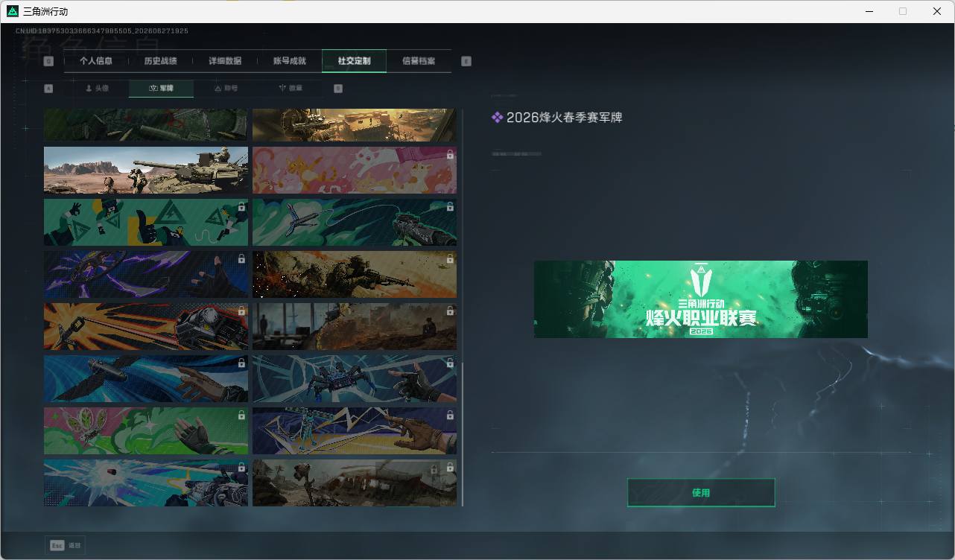Open the 个人信息 tab
The width and height of the screenshot is (955, 560).
click(x=95, y=61)
